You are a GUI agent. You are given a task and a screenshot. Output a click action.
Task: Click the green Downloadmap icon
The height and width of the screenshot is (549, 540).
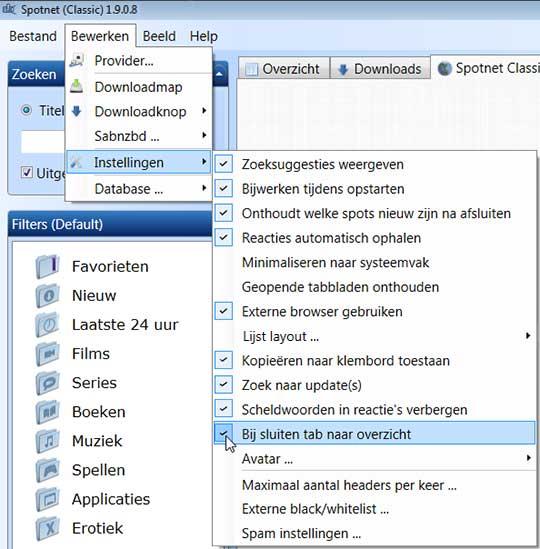pyautogui.click(x=77, y=86)
